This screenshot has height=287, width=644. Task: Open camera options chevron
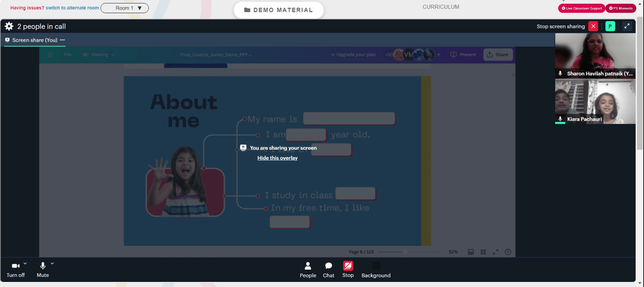pyautogui.click(x=25, y=264)
